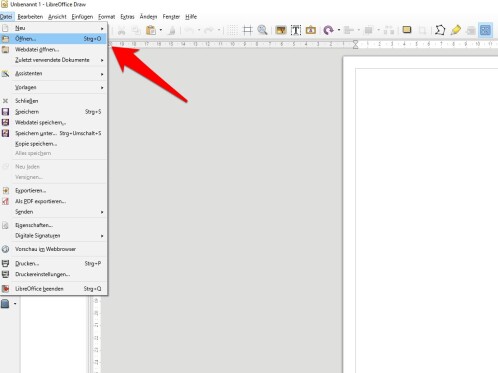Toggle the highlighted Draw Functions icon
Screen dimensions: 498x373
485,30
